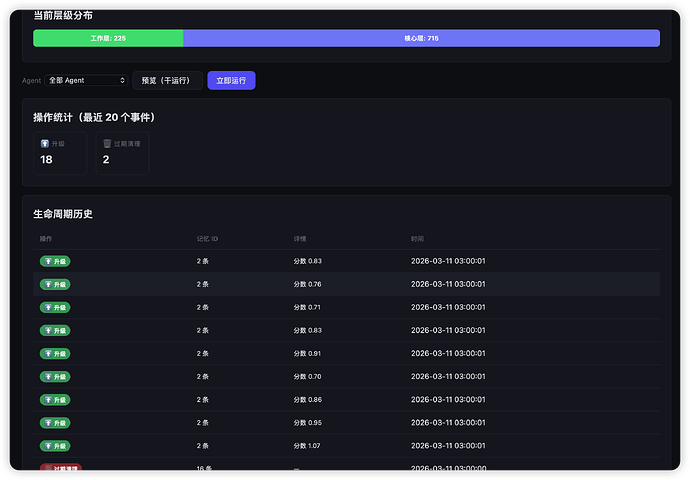Click the 2 条 cell in the 分数 0.70 row
Viewport: 690px width, 480px height.
[x=202, y=377]
